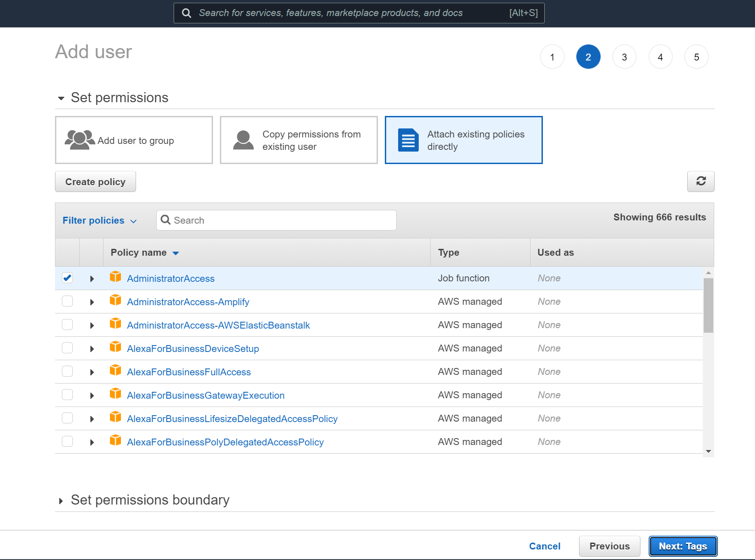
Task: Check AlexaForBusinessGatewayExecution policy checkbox
Action: pos(67,395)
